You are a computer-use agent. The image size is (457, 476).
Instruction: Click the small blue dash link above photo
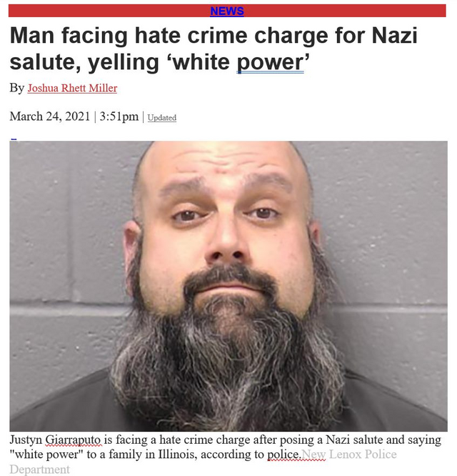pos(14,139)
